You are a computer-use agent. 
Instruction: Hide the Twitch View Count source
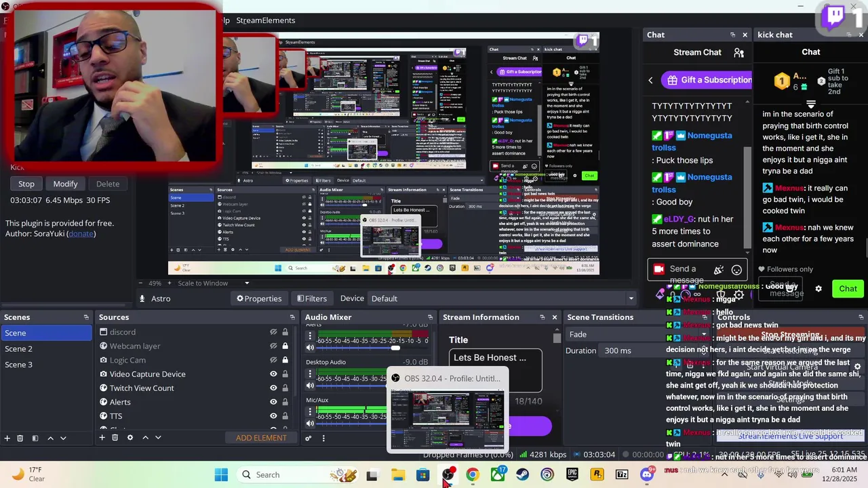pos(273,388)
